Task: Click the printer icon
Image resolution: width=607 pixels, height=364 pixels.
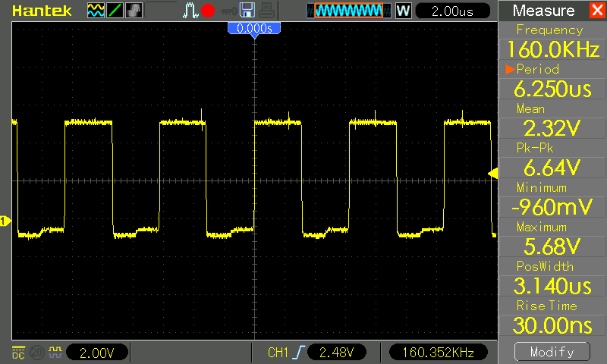Action: (x=267, y=11)
